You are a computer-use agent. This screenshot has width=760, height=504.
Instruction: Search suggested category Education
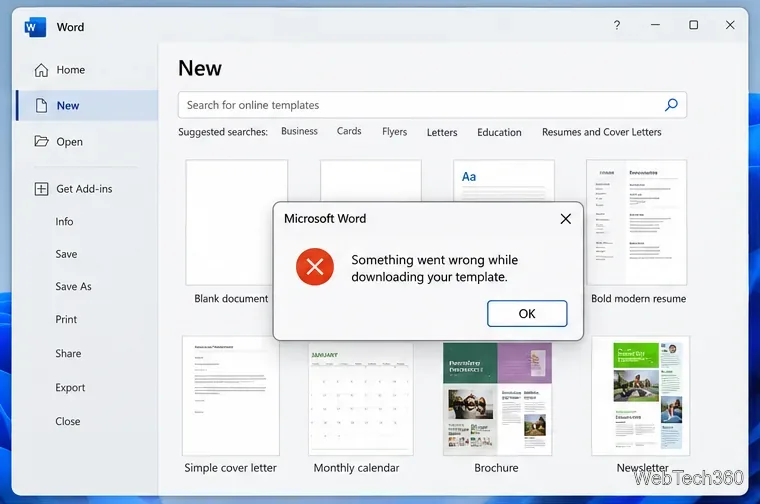pyautogui.click(x=499, y=132)
